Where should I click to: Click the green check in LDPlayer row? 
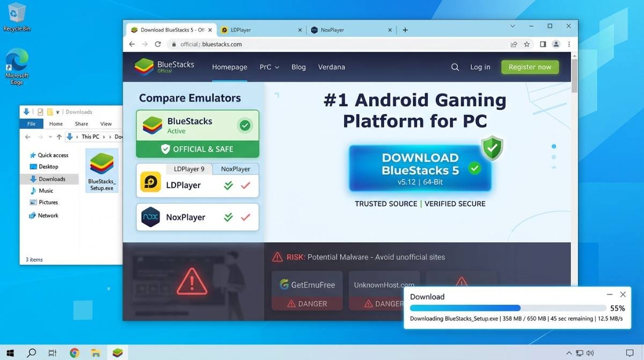229,185
